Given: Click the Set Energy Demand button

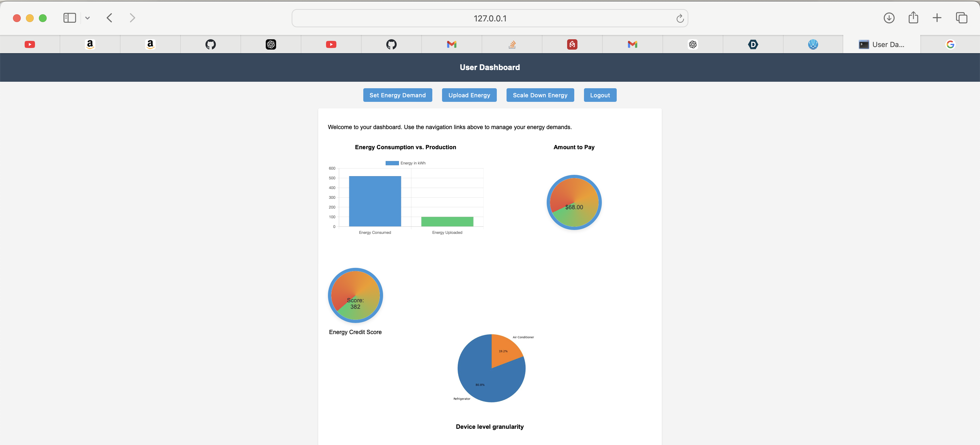Looking at the screenshot, I should (x=397, y=95).
